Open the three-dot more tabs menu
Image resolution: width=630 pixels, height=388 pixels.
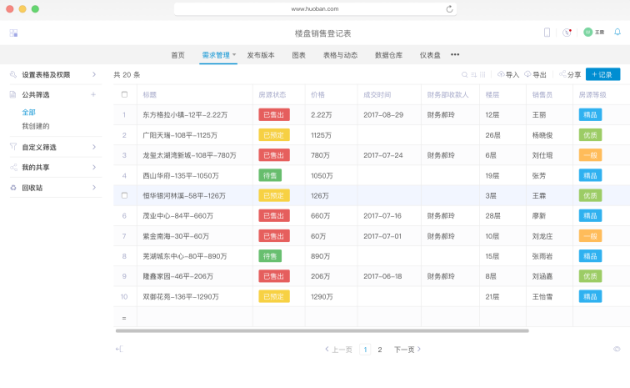point(455,55)
